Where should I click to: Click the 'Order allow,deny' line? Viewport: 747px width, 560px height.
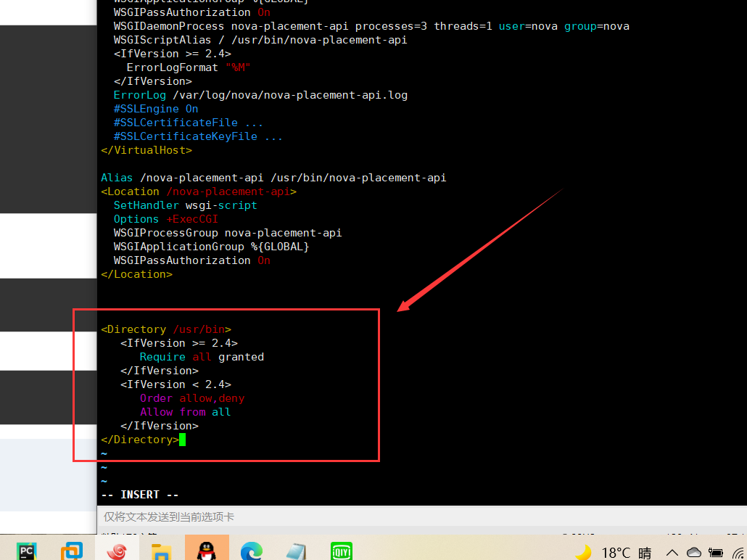tap(192, 398)
